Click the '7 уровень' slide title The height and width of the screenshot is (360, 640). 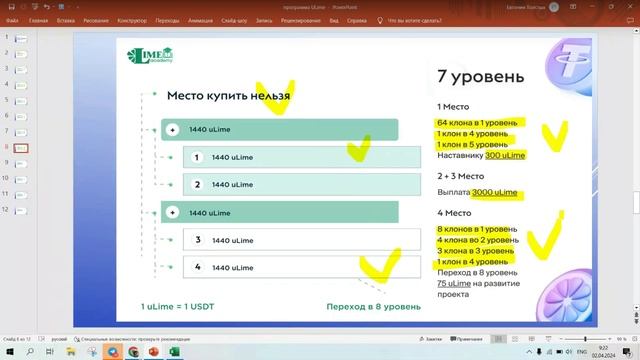pyautogui.click(x=480, y=76)
